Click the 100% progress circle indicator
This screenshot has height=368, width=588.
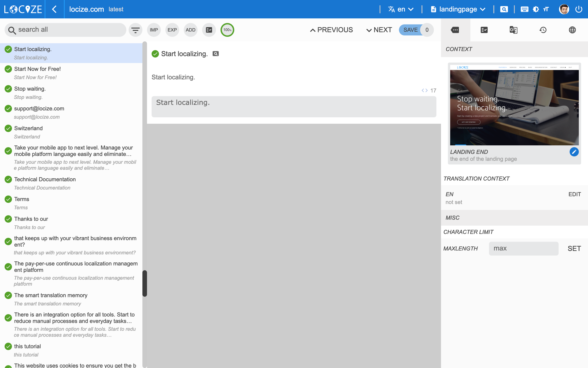pyautogui.click(x=227, y=30)
